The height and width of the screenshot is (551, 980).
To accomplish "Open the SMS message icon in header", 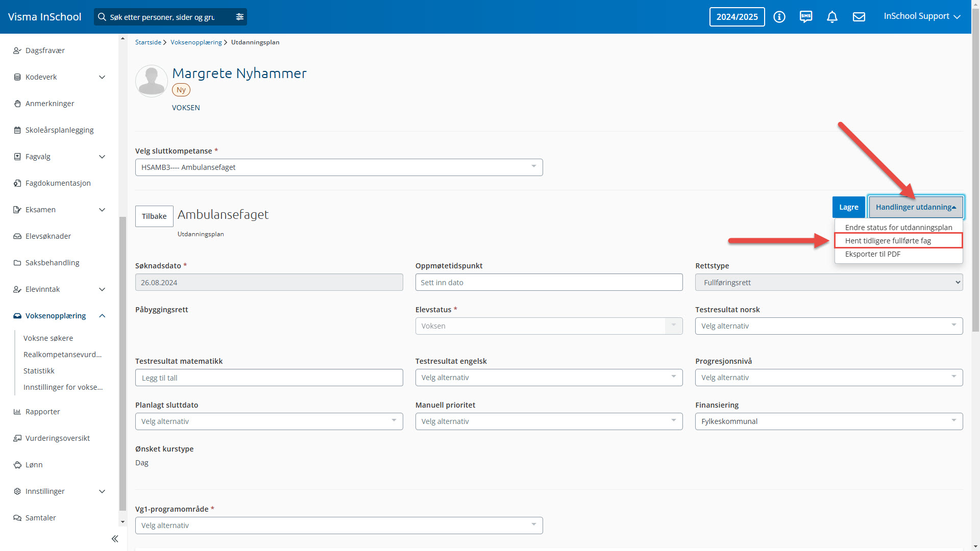I will (805, 17).
